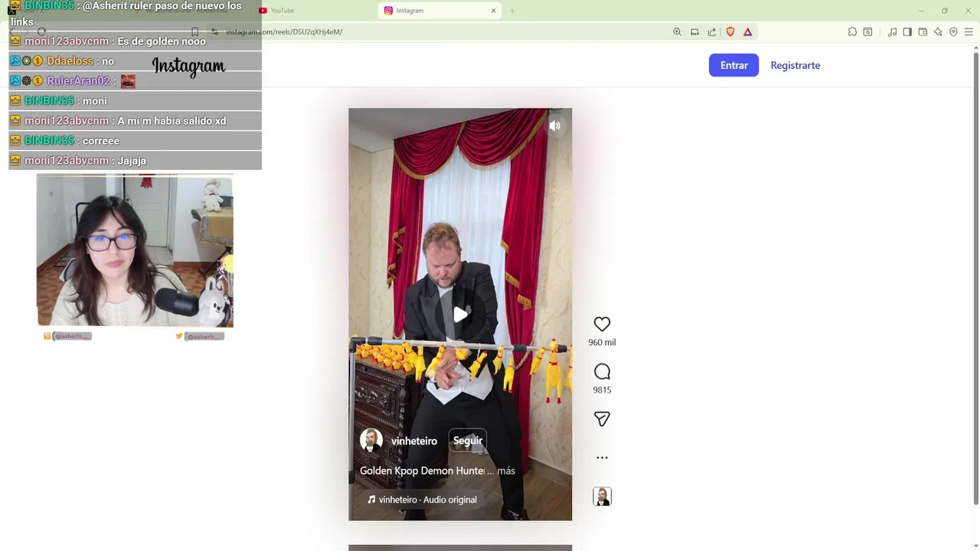This screenshot has width=980, height=551.
Task: Toggle the reel's sound speaker icon
Action: (555, 126)
